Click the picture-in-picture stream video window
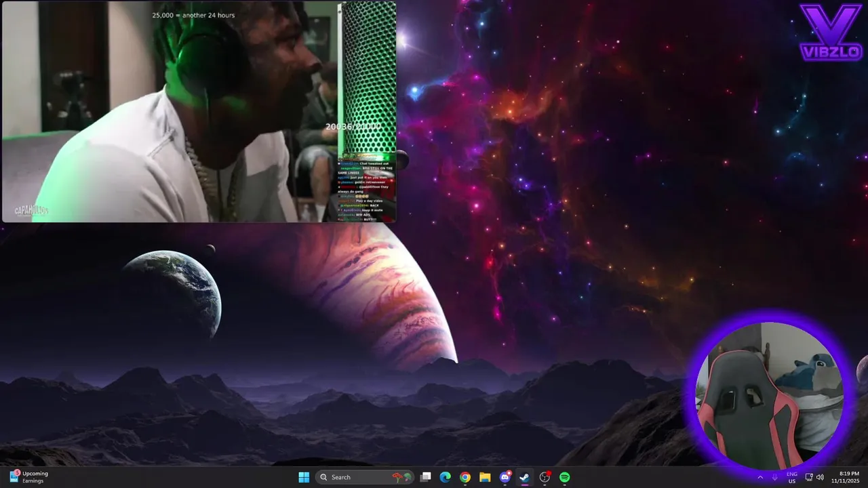 coord(199,111)
